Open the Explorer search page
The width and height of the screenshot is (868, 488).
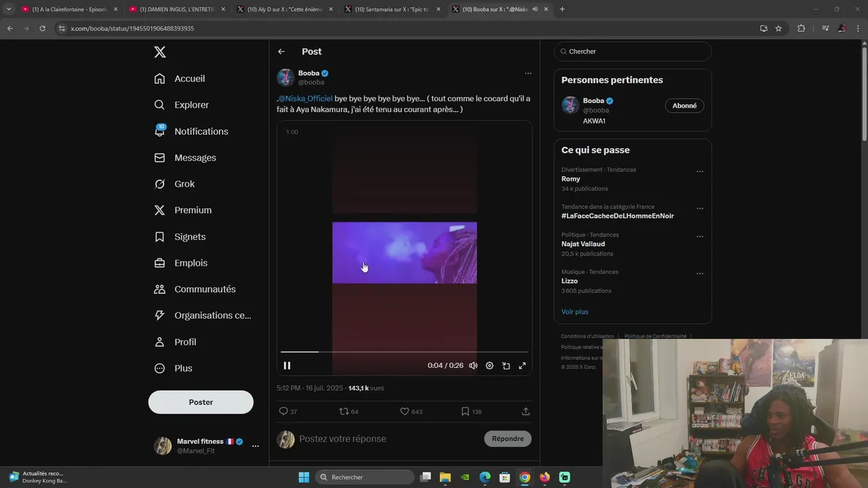click(181, 105)
